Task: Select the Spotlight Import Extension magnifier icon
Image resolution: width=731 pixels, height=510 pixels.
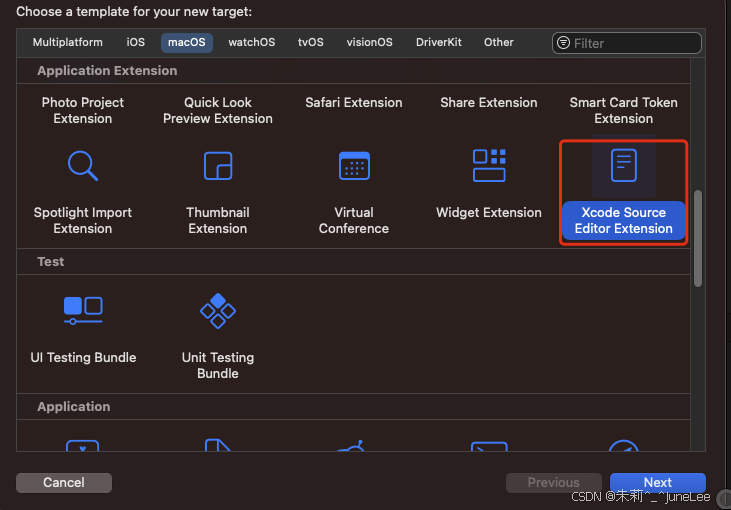Action: [x=83, y=165]
